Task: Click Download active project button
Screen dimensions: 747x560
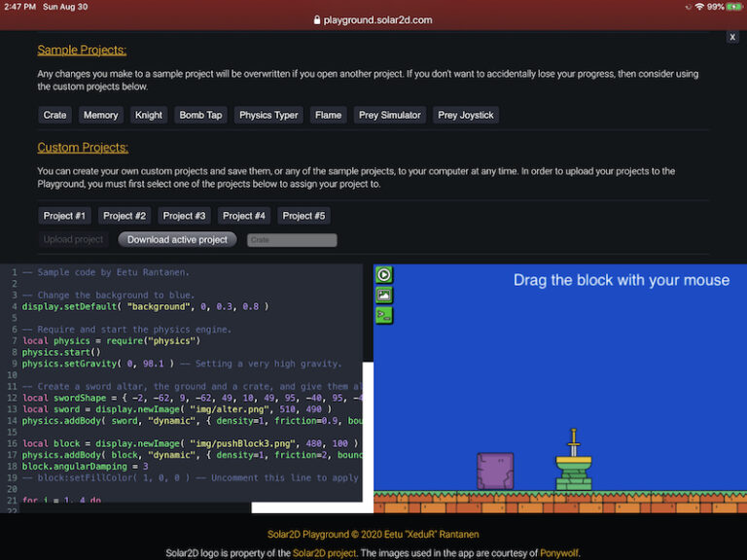Action: pyautogui.click(x=177, y=239)
